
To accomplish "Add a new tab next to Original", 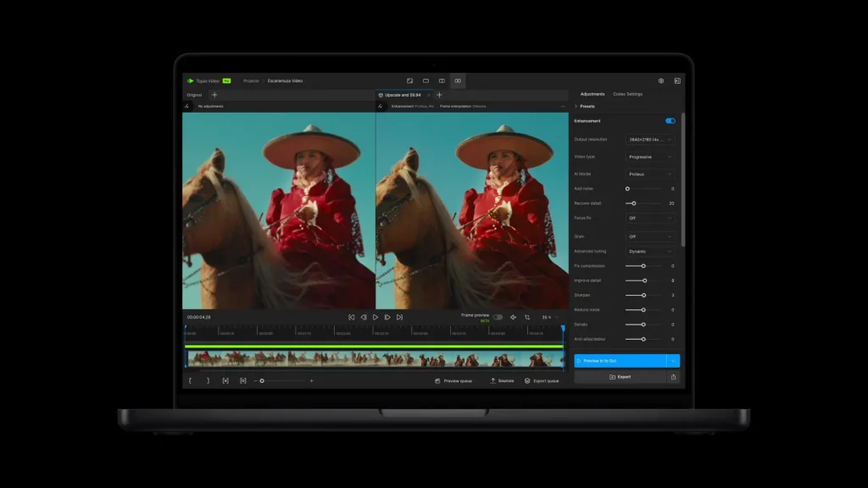I will pyautogui.click(x=214, y=95).
